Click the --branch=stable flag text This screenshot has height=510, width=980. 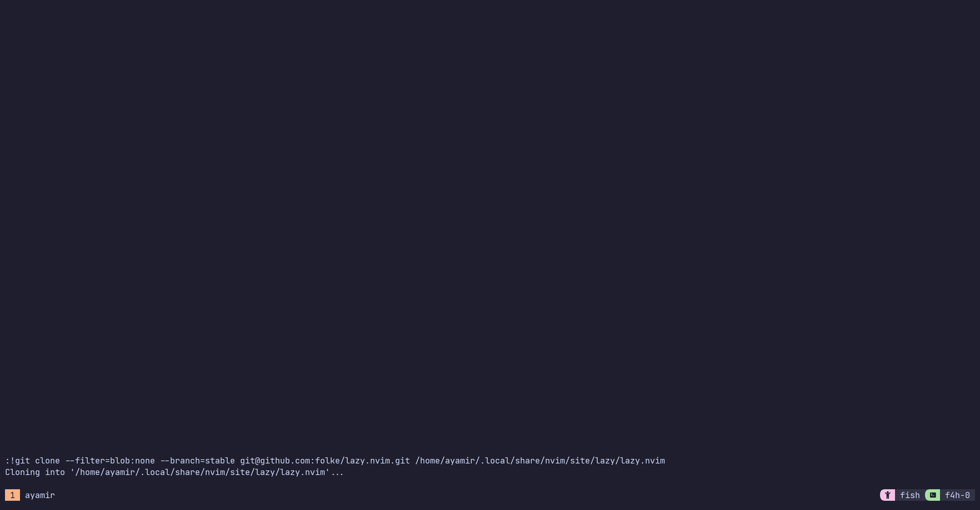197,460
